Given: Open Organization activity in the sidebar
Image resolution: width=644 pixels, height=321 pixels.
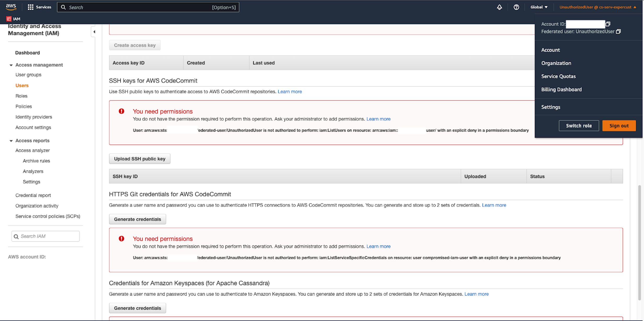Looking at the screenshot, I should tap(37, 206).
